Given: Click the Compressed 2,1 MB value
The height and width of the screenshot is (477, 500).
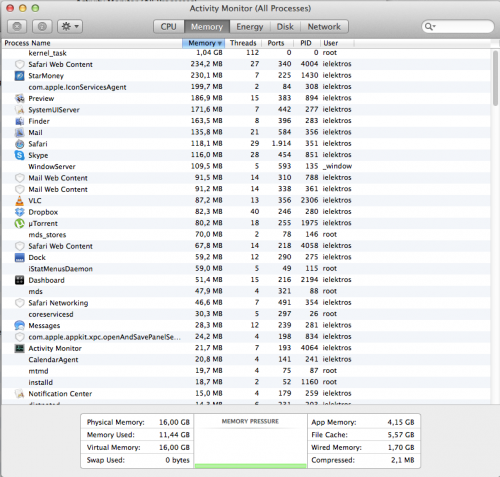Looking at the screenshot, I should 403,460.
